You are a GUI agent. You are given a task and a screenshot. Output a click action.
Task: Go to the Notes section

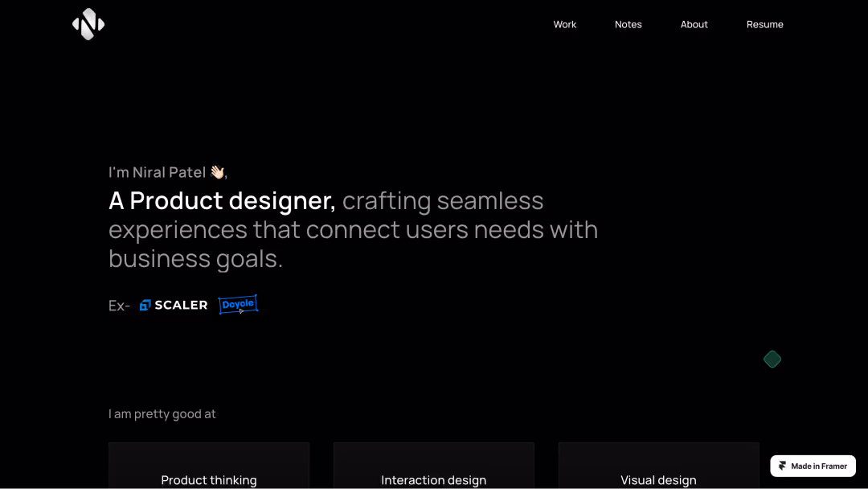[628, 24]
